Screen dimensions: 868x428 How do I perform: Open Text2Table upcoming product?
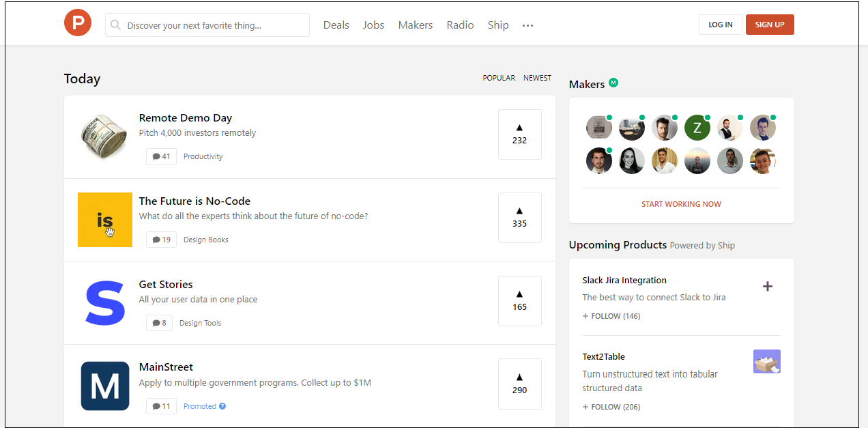click(604, 357)
